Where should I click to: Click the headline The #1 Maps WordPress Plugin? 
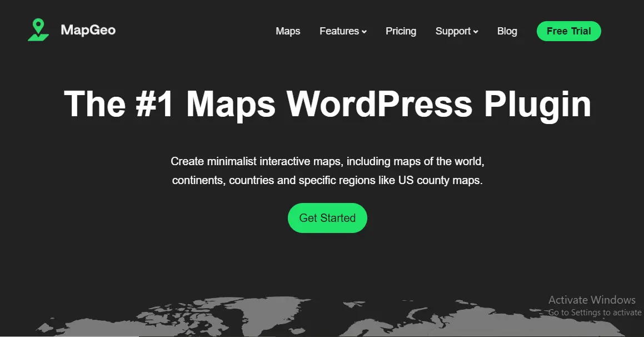pyautogui.click(x=327, y=104)
